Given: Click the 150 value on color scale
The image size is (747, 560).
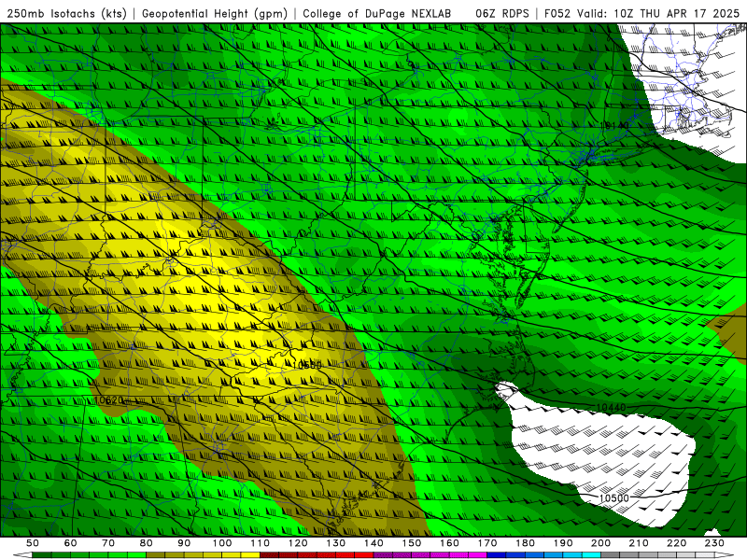Looking at the screenshot, I should pos(412,543).
